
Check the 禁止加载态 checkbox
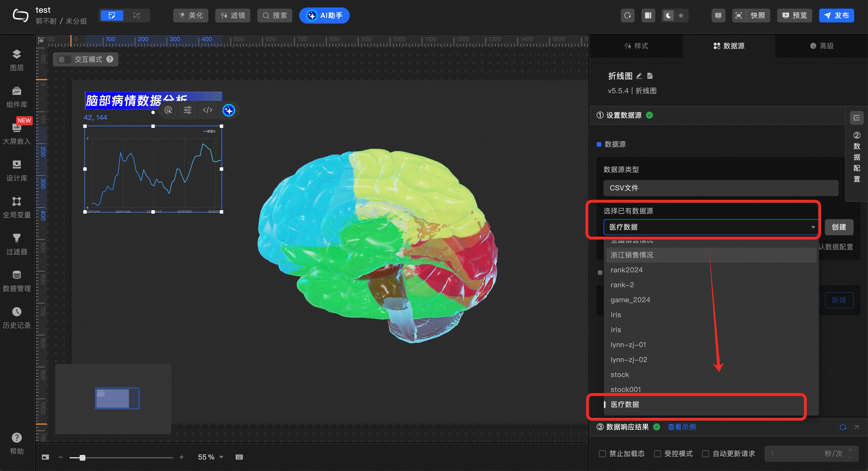[x=602, y=453]
